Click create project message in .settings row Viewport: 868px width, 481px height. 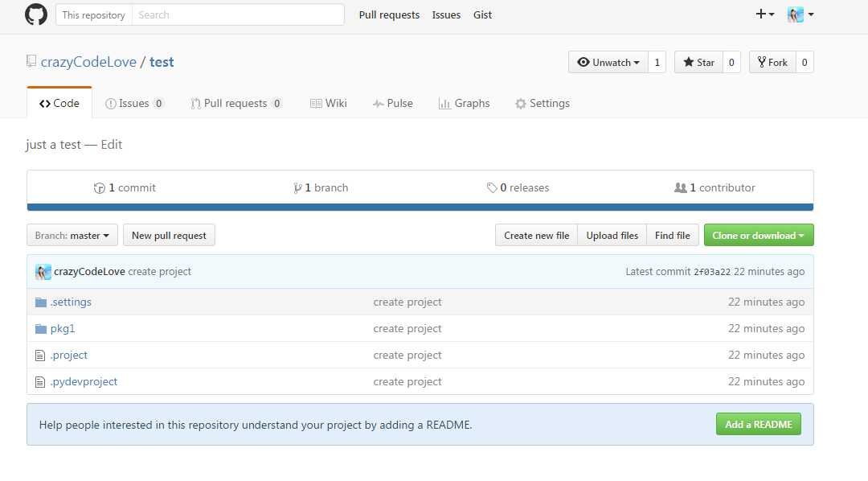pyautogui.click(x=407, y=302)
